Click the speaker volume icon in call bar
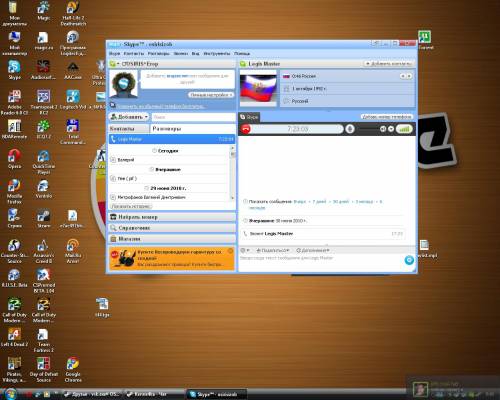 coord(383,129)
